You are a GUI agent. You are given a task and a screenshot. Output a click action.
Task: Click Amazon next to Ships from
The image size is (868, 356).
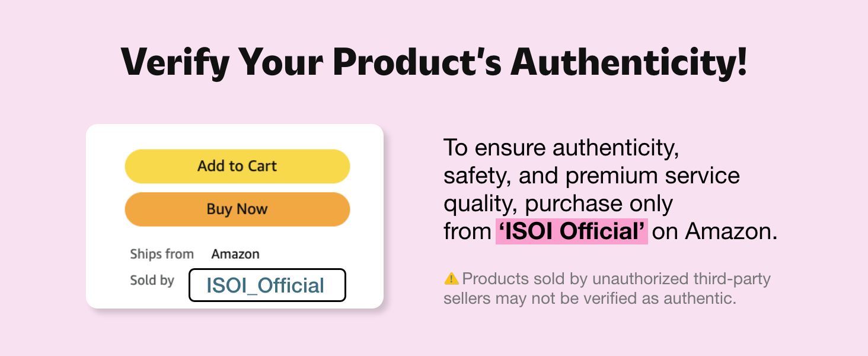click(235, 254)
